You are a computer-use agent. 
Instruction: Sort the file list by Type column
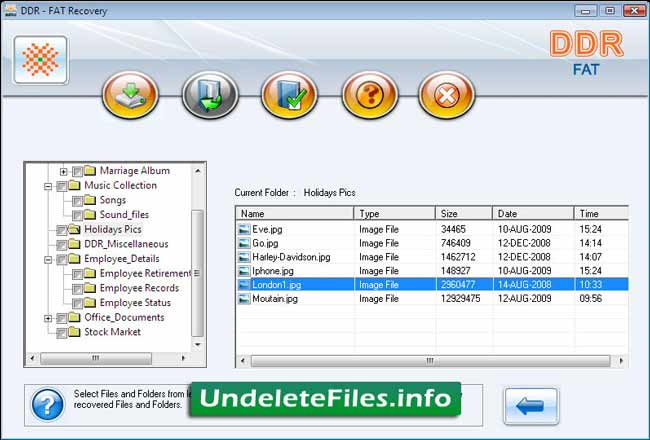pyautogui.click(x=395, y=214)
